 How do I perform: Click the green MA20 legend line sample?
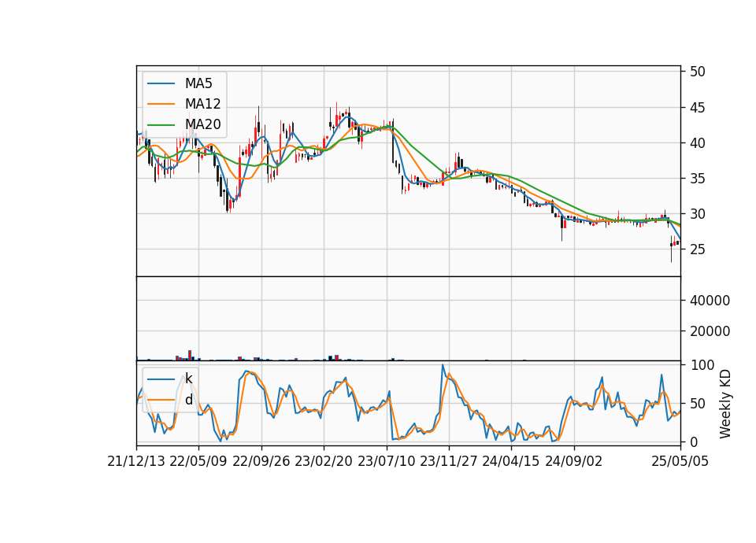click(161, 125)
